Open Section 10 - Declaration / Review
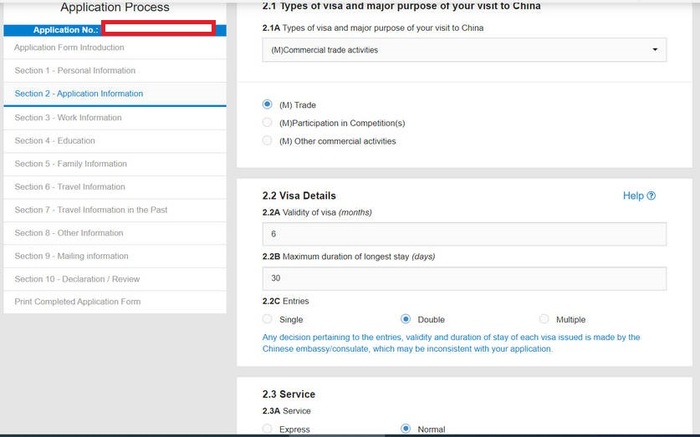Viewport: 700px width, 437px height. (115, 279)
